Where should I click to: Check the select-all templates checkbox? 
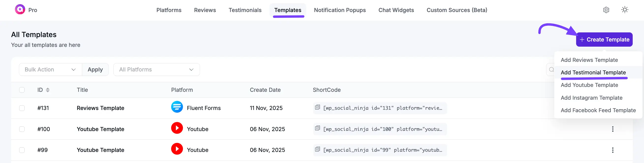pos(22,90)
